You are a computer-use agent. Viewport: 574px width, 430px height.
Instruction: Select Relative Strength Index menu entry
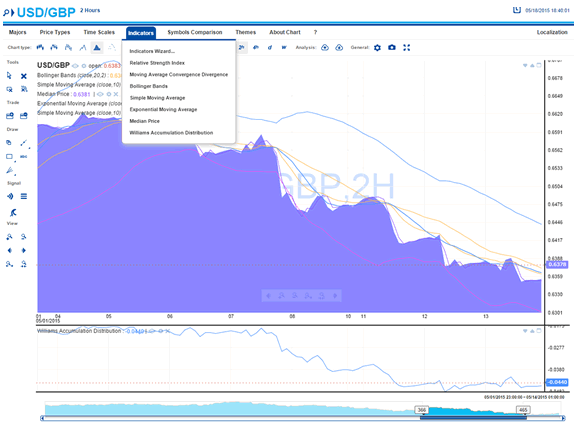point(157,63)
